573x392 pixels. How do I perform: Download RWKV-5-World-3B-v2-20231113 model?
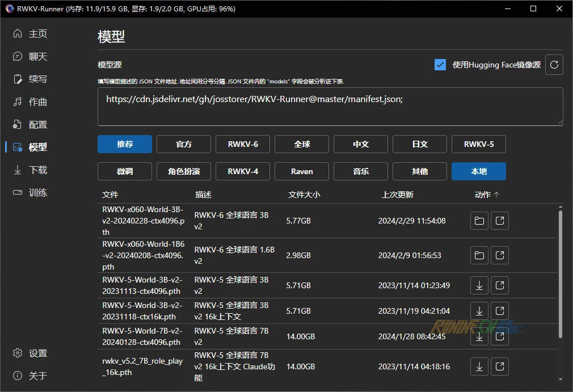[x=479, y=285]
